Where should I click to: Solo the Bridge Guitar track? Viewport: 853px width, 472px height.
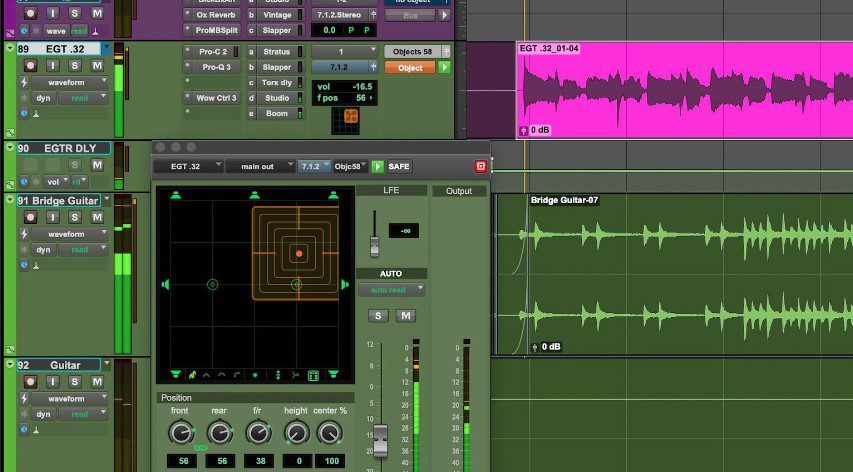[x=76, y=218]
